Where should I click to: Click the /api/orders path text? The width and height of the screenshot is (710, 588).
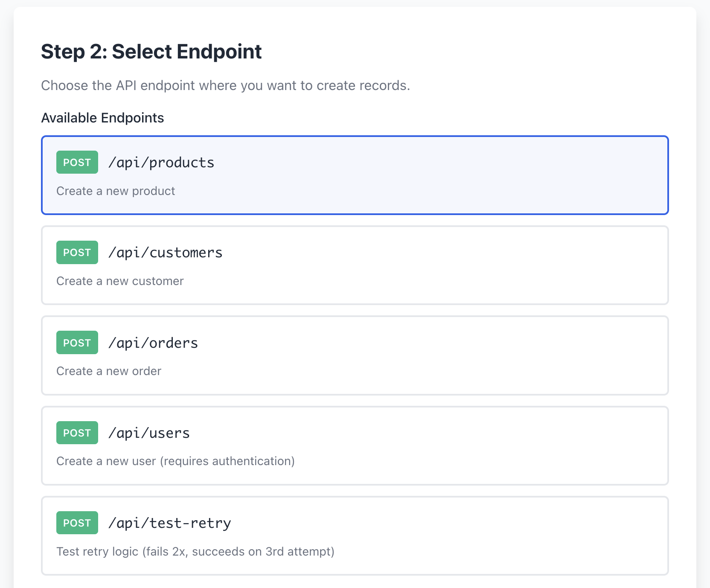point(153,342)
